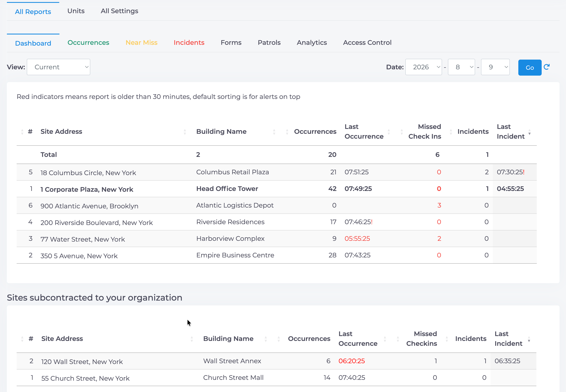Sort subcontracted table by Last Occurrence arrows
Screen dimensions: 566x392
[385, 339]
